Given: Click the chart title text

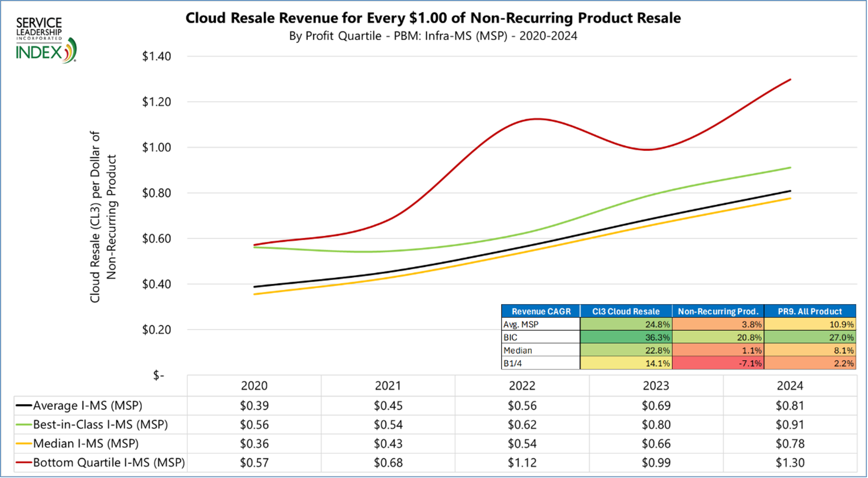Looking at the screenshot, I should [433, 18].
